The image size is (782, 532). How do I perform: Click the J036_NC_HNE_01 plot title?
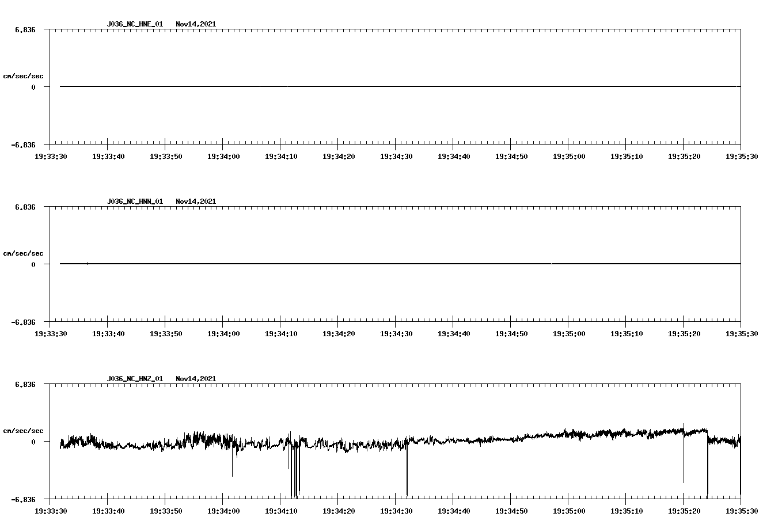135,24
